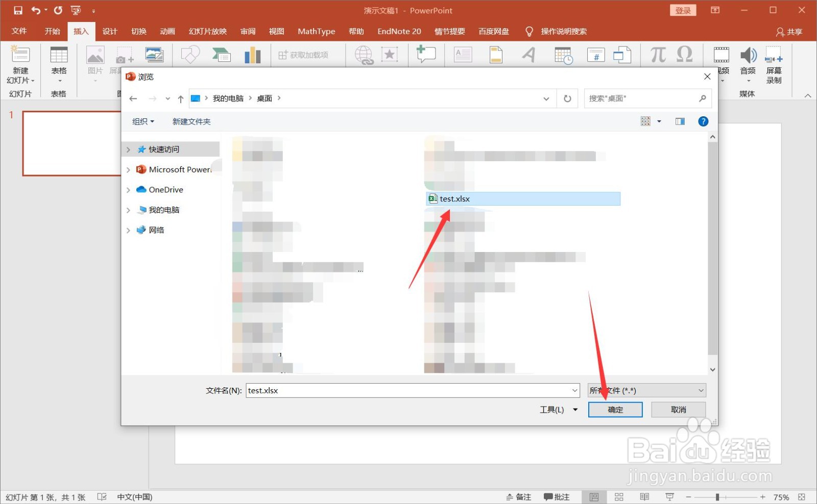Switch to the Animations tab
The height and width of the screenshot is (504, 817).
tap(167, 31)
